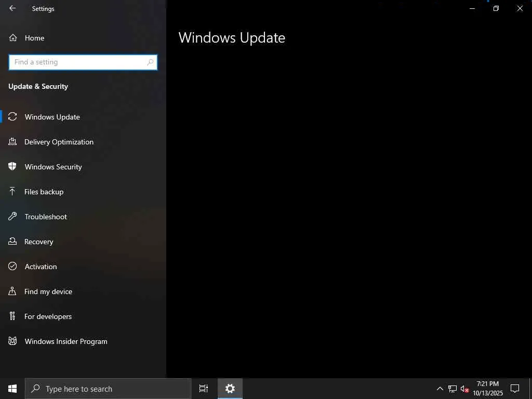
Task: Click the Troubleshoot wrench icon
Action: tap(12, 217)
